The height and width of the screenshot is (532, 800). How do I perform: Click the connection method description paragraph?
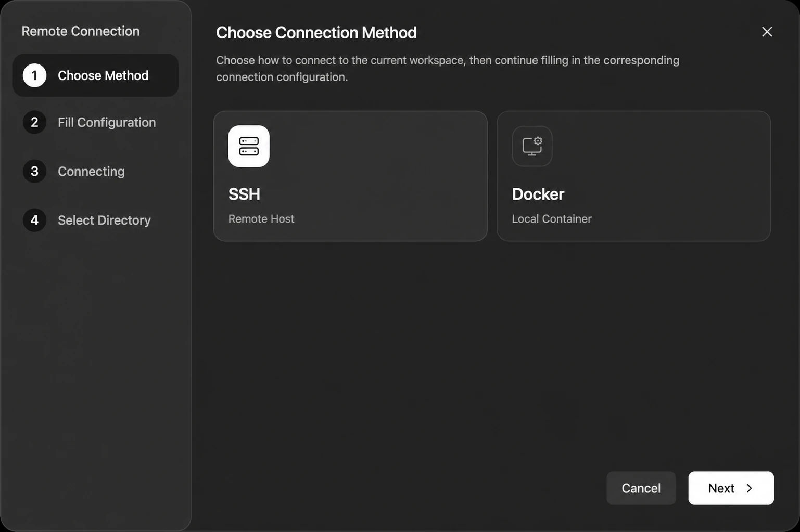coord(448,68)
